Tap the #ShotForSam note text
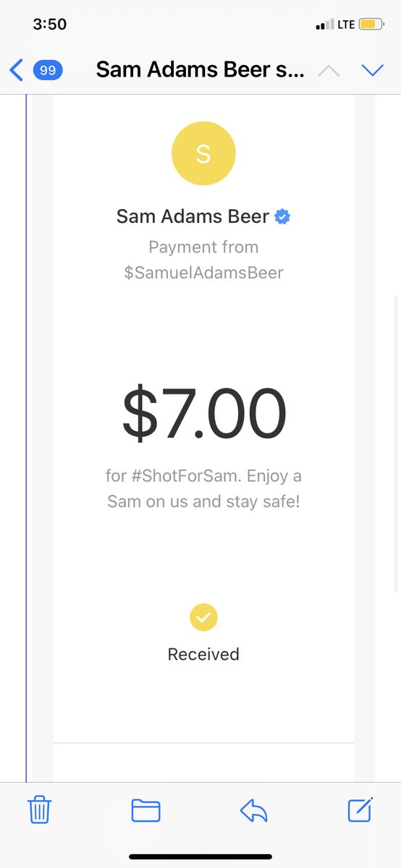This screenshot has height=868, width=401. [186, 477]
